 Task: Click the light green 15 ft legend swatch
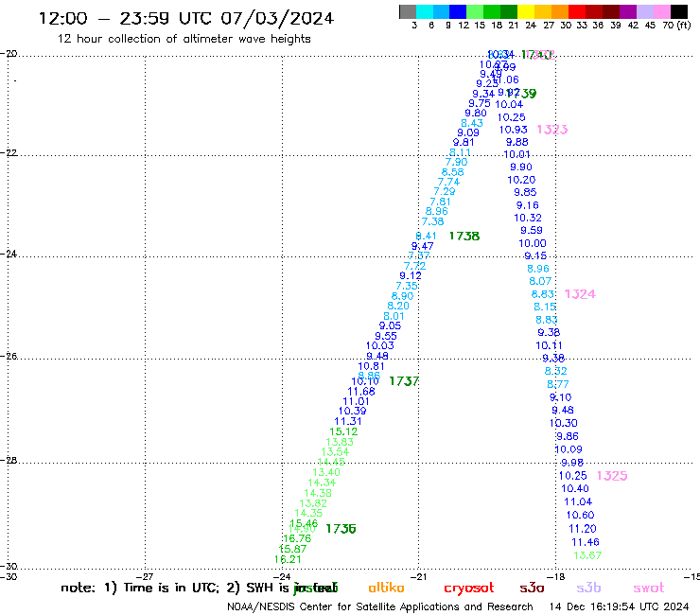[476, 11]
